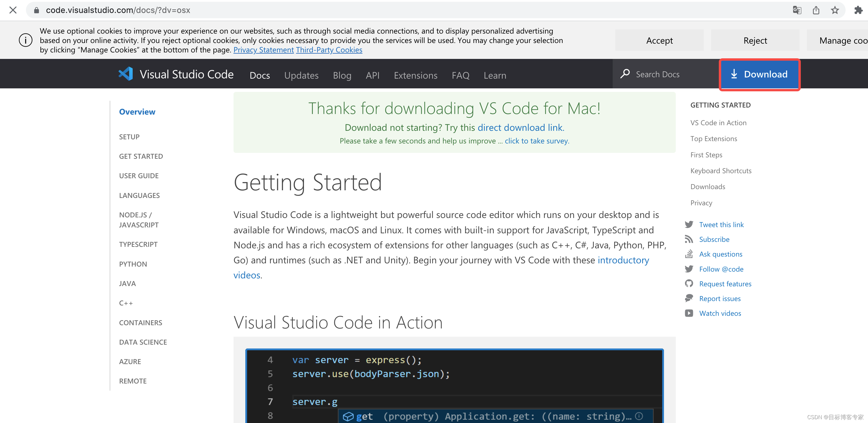Click the info icon in code suggestion
The width and height of the screenshot is (868, 423).
639,416
